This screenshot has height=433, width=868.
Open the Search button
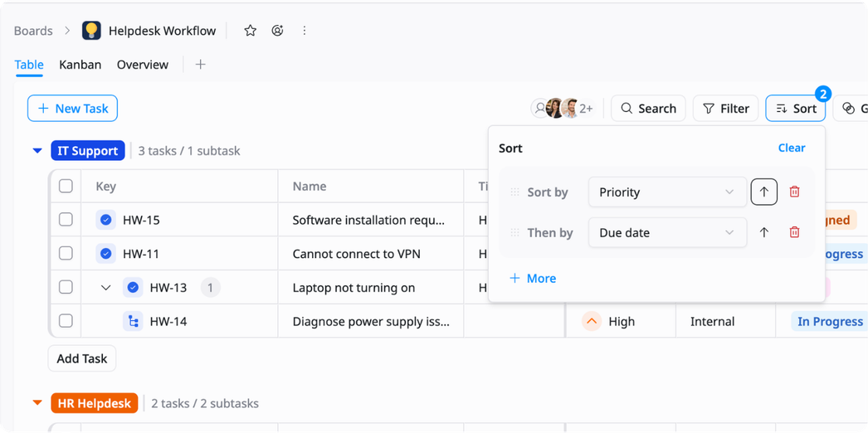click(648, 109)
